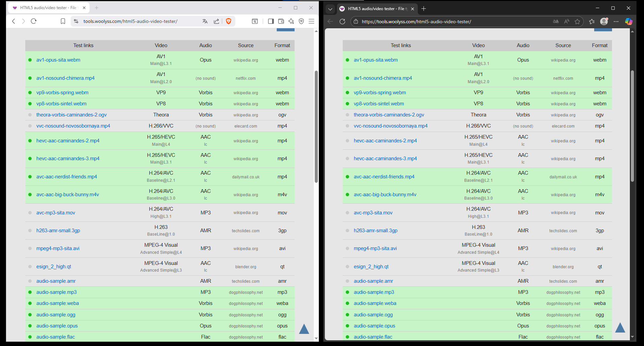Open Leo AI sparkle icon in Brave
Viewport: 644px width, 346px height.
291,21
